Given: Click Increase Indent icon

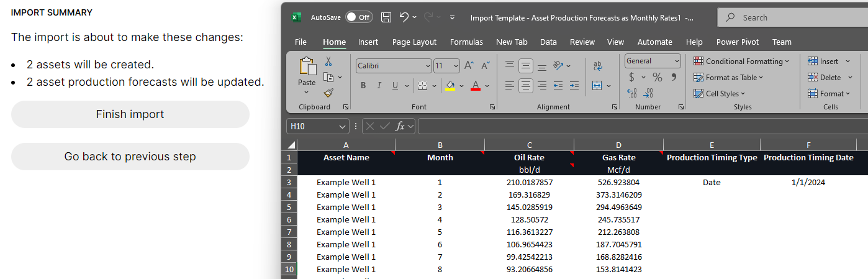Looking at the screenshot, I should click(574, 86).
